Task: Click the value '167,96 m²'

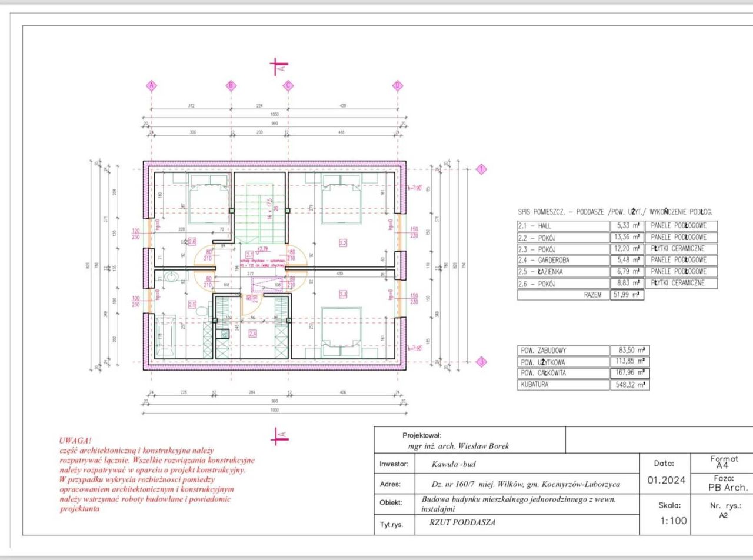Action: point(629,373)
